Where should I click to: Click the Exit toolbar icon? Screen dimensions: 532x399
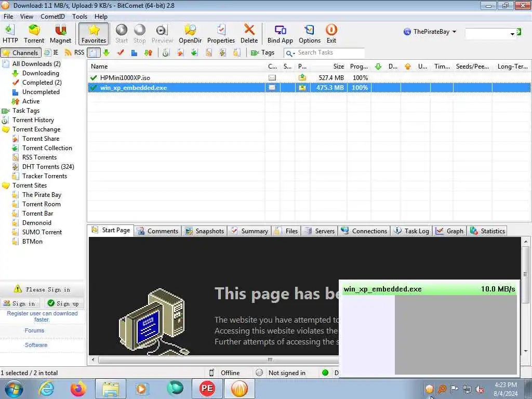tap(331, 34)
